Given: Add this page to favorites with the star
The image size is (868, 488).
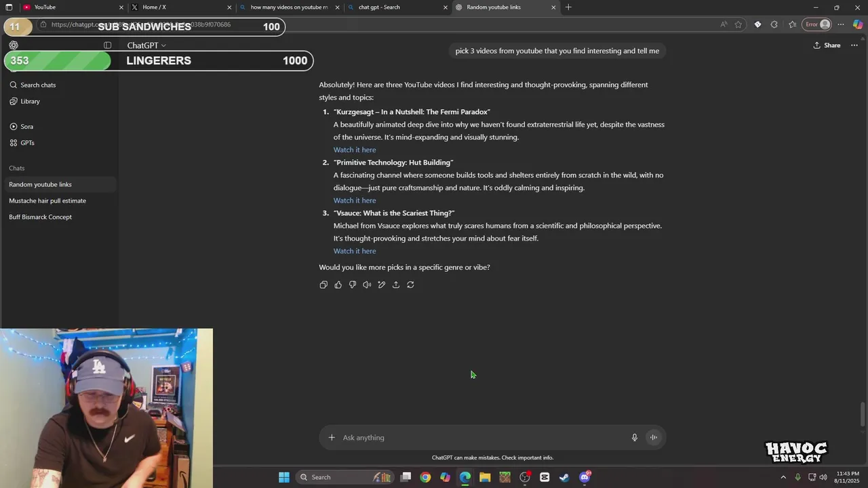Looking at the screenshot, I should [x=738, y=24].
